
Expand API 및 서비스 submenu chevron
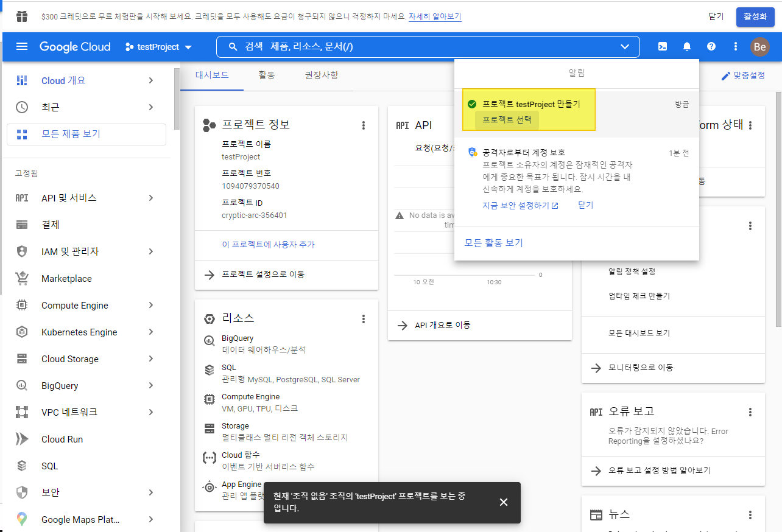(151, 198)
